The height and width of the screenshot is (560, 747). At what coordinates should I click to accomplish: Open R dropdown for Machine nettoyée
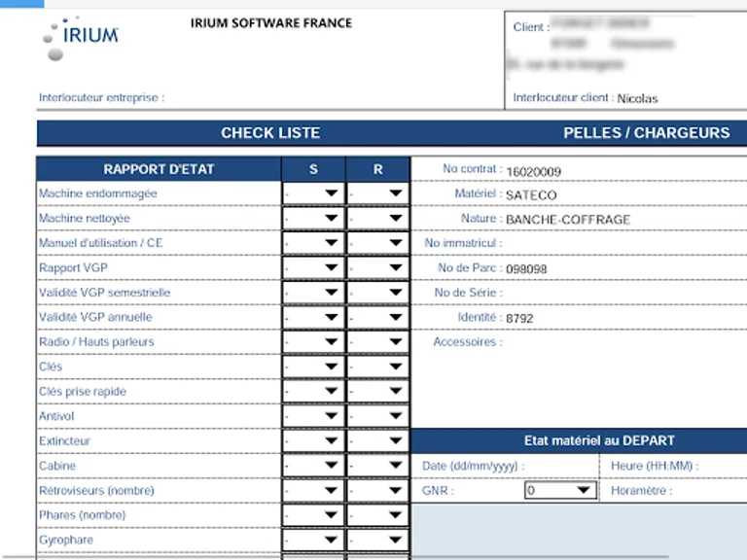point(377,218)
